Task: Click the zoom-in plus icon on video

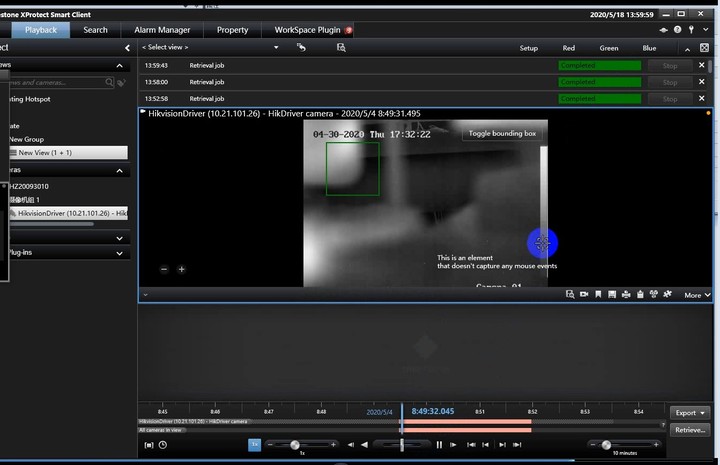Action: [x=181, y=269]
